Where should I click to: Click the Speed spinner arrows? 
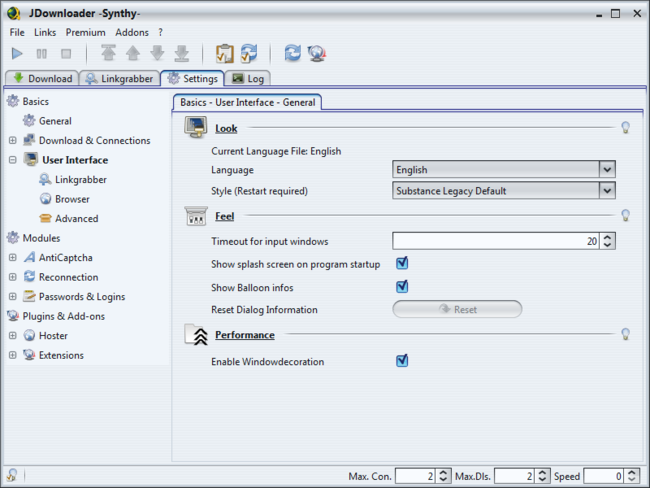point(632,476)
